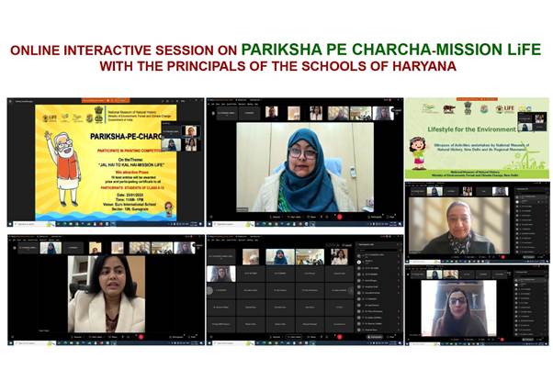This screenshot has width=553, height=392.
Task: Select last filmstrip thumbnail above blue-headscarf speaker
Action: (383, 113)
